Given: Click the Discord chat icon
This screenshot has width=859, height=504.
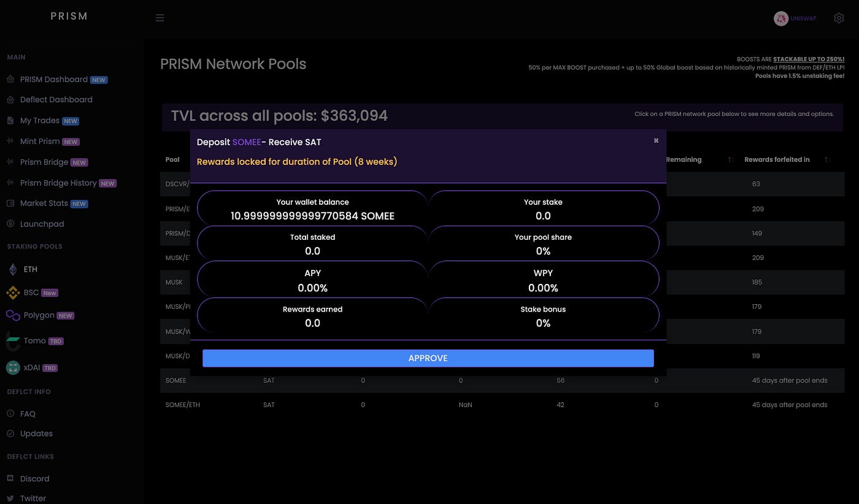Looking at the screenshot, I should (10, 478).
